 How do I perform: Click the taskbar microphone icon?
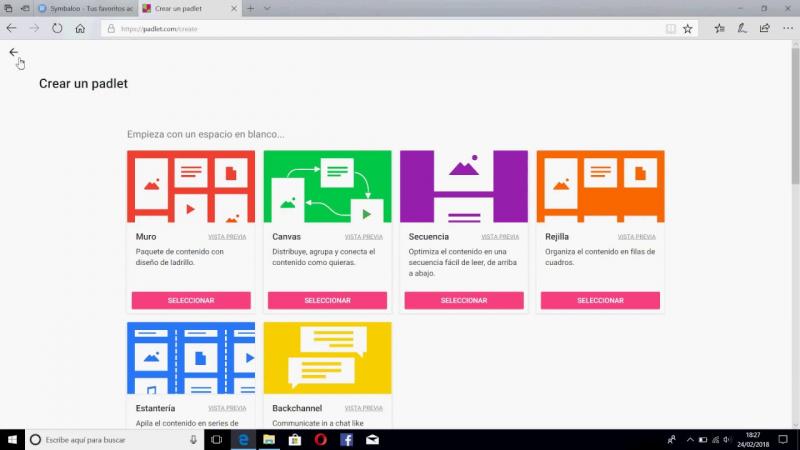[193, 439]
